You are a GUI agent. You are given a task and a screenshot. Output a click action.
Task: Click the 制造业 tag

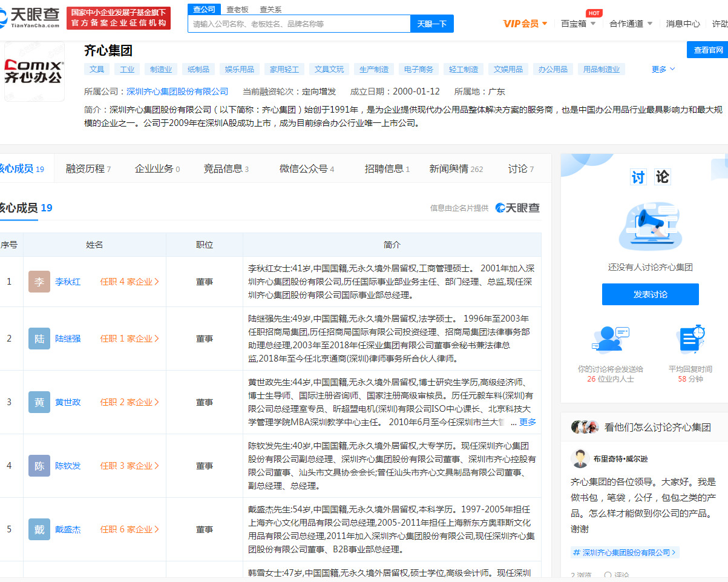click(161, 69)
